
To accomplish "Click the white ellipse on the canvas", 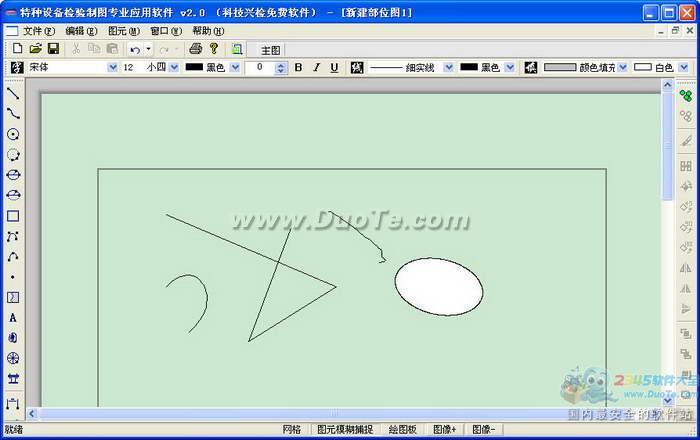I will (x=438, y=286).
